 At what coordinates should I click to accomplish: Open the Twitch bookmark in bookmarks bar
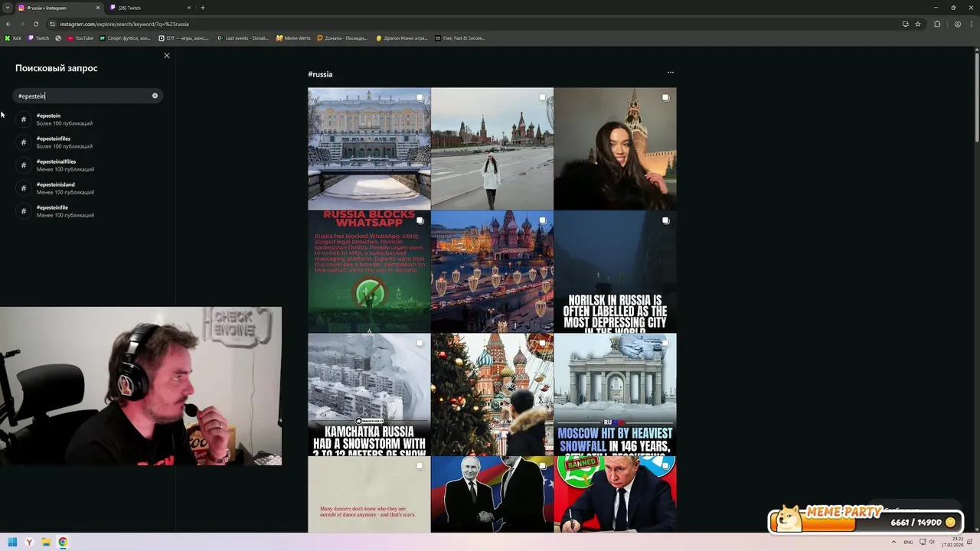click(38, 37)
